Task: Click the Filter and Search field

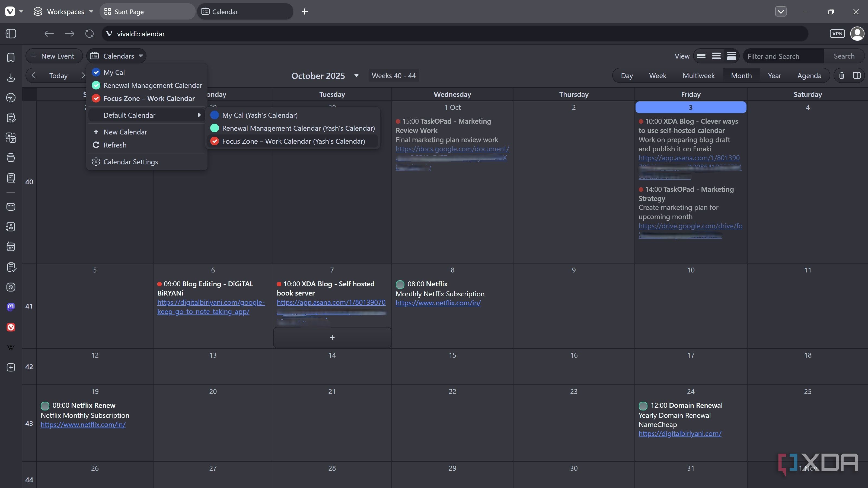Action: (783, 56)
